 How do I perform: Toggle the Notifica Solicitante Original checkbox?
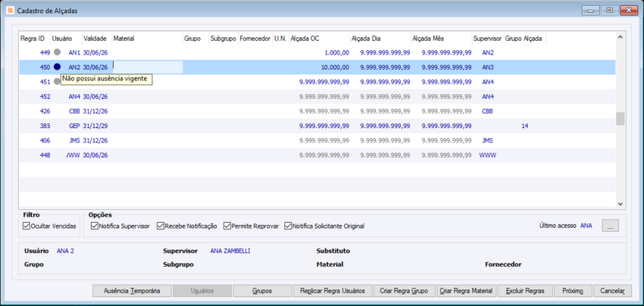click(x=288, y=226)
